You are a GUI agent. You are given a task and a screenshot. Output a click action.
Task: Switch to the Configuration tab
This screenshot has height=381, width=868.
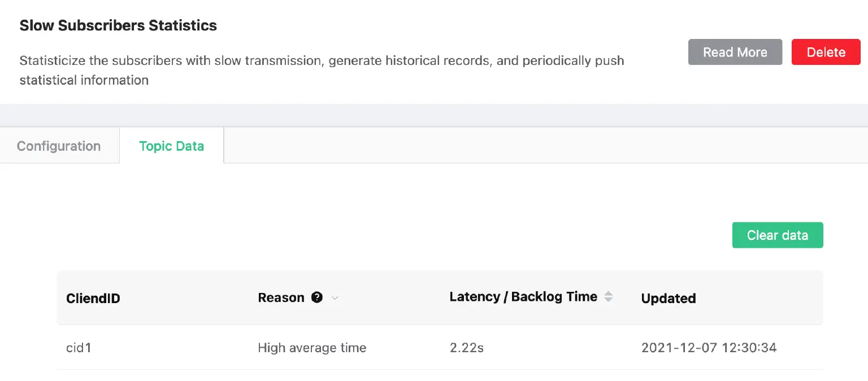click(x=59, y=146)
